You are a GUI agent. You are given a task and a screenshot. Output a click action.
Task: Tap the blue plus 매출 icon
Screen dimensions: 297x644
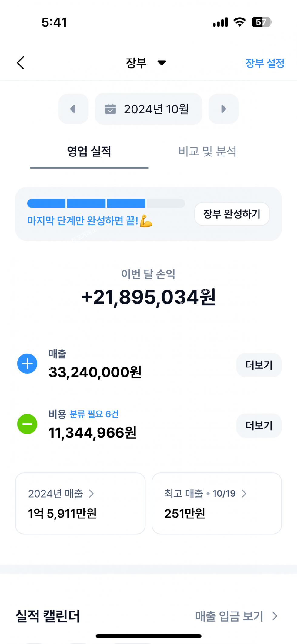[27, 364]
